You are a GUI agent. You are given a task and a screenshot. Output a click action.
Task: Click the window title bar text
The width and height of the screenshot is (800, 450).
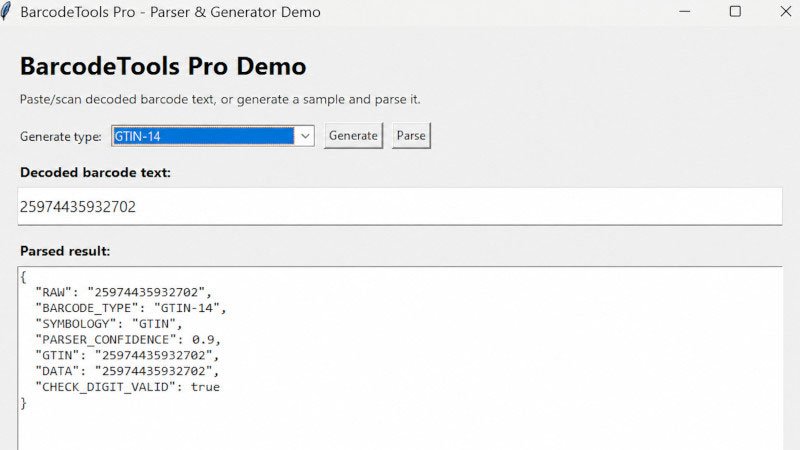170,12
